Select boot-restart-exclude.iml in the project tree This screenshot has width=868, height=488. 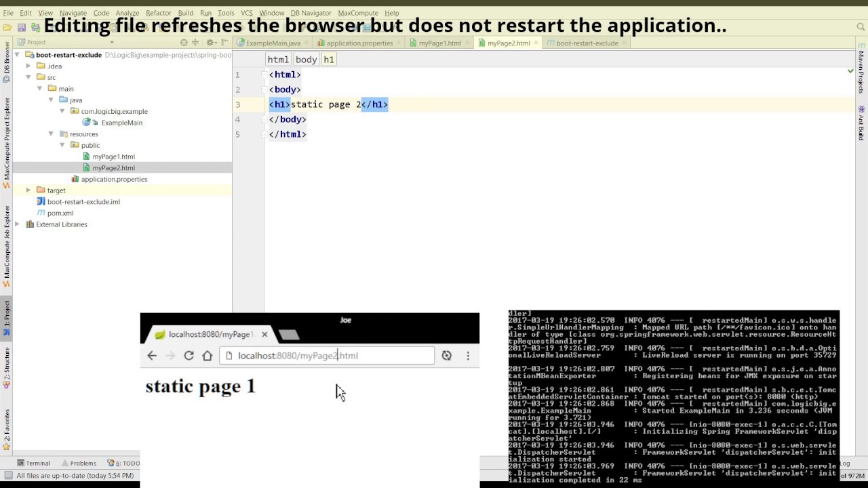pyautogui.click(x=83, y=202)
